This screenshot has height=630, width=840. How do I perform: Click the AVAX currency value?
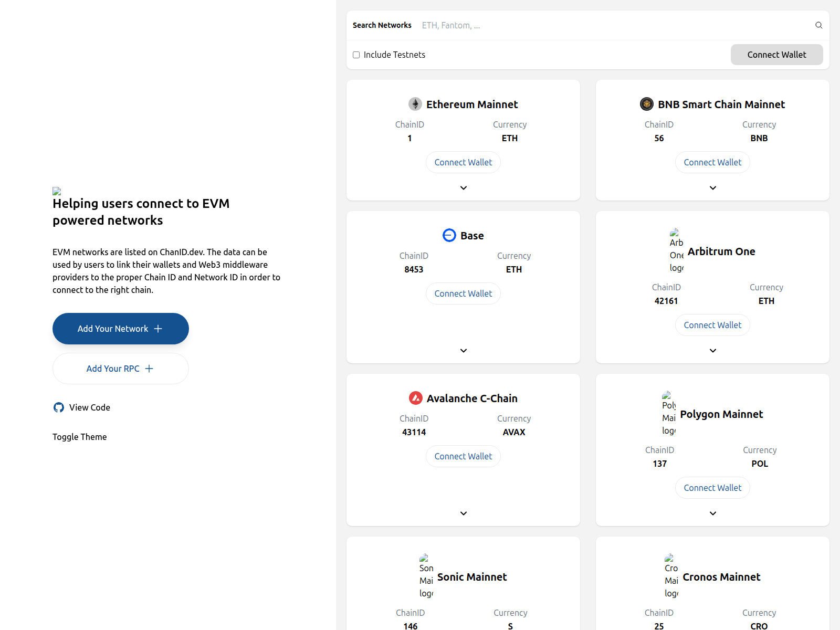coord(514,432)
